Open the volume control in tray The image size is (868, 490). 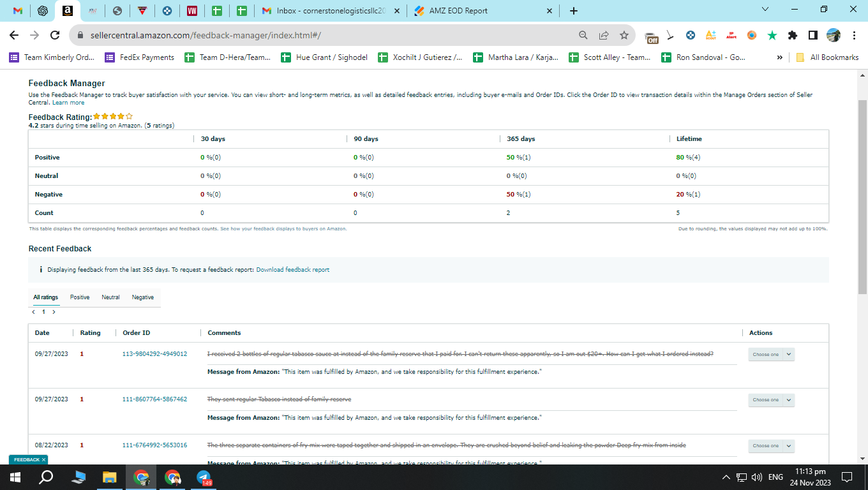click(x=757, y=477)
